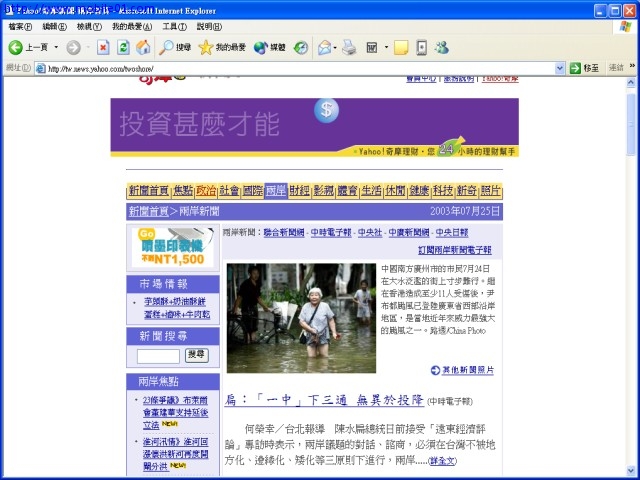
Task: Click the Back arrow toolbar button
Action: click(x=28, y=47)
